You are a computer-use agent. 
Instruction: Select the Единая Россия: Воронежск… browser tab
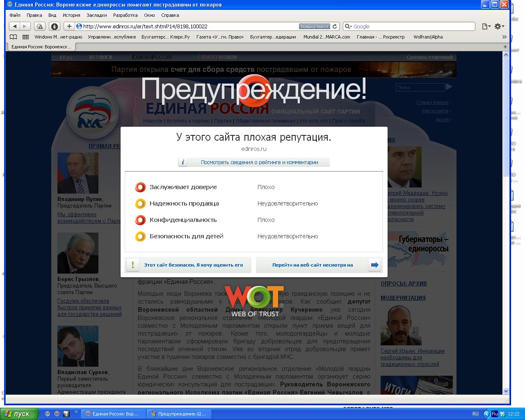point(41,47)
